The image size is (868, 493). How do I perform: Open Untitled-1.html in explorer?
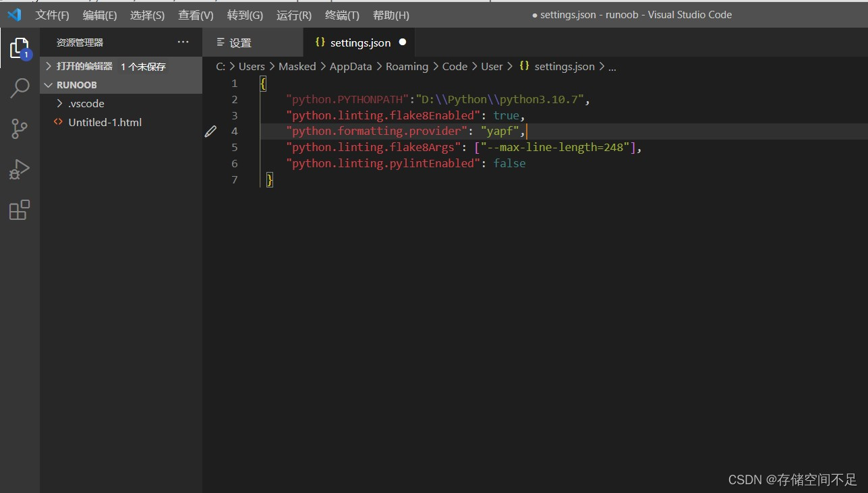click(121, 122)
